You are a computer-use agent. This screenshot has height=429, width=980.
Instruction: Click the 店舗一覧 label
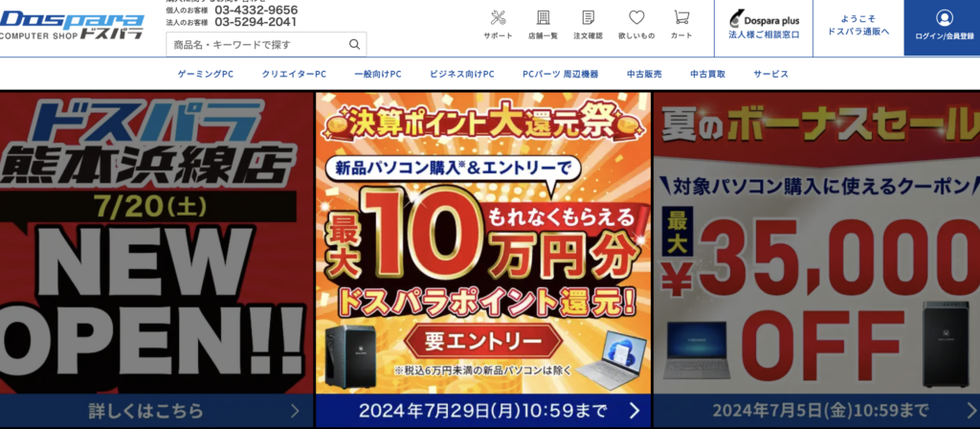click(x=544, y=35)
